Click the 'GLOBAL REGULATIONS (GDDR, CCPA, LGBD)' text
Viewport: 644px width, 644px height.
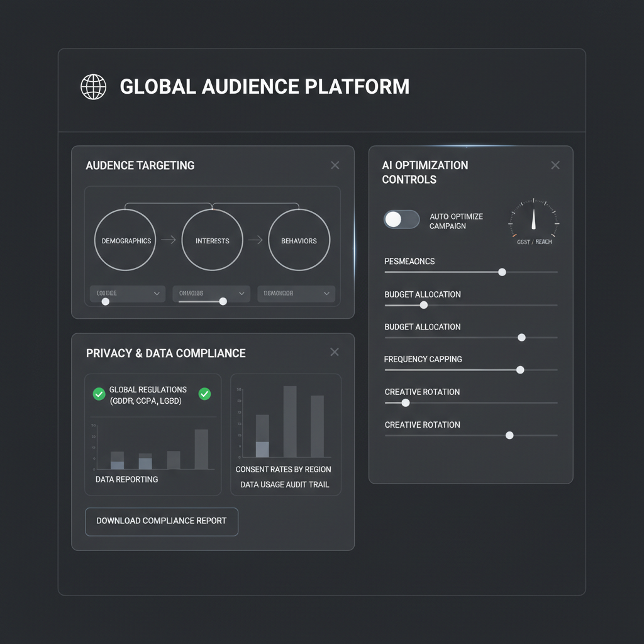148,395
